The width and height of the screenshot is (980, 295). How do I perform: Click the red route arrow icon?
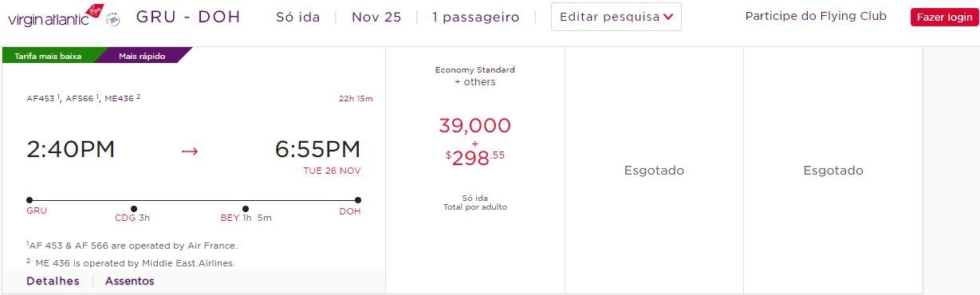[x=190, y=150]
